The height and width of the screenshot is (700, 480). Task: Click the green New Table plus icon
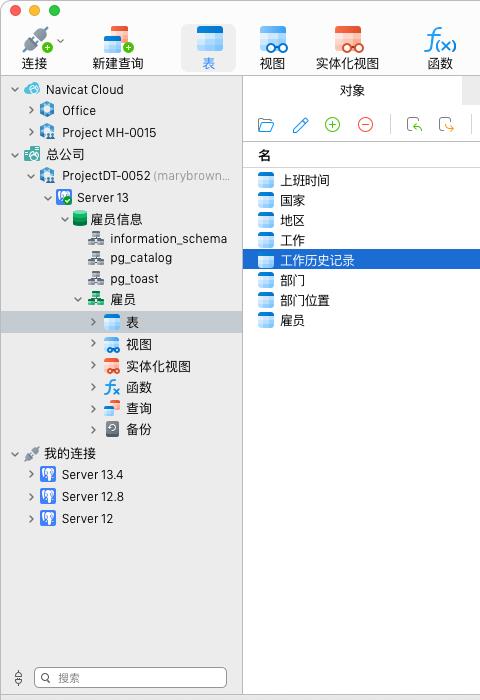(332, 125)
